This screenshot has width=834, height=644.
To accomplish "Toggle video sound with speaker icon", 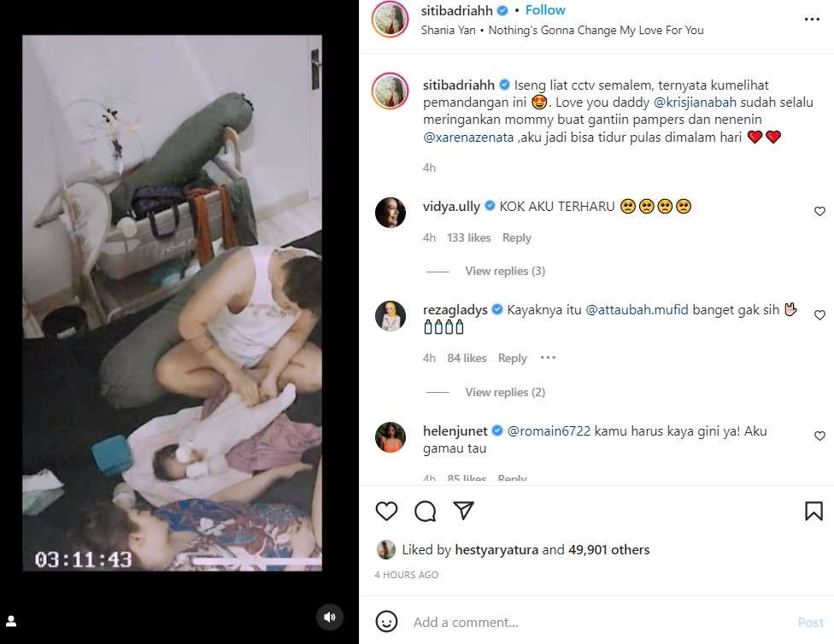I will point(330,617).
